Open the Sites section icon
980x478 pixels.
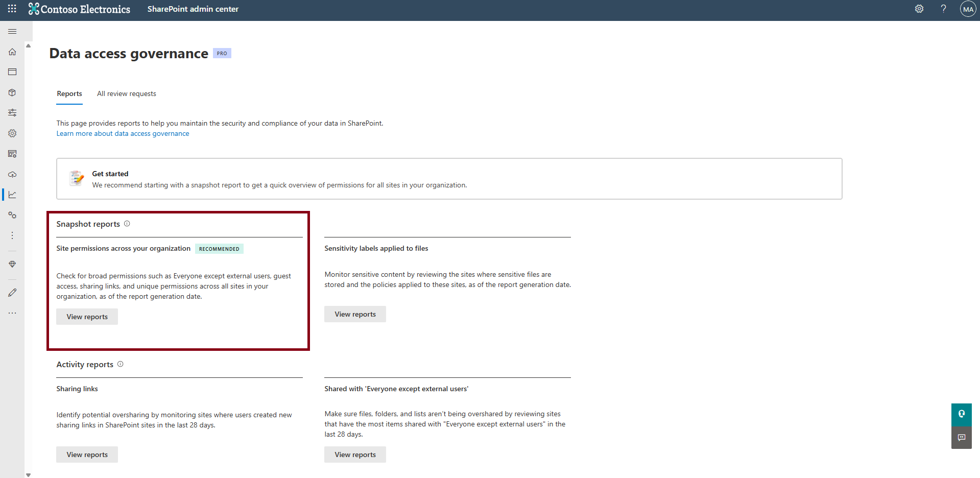pos(12,72)
